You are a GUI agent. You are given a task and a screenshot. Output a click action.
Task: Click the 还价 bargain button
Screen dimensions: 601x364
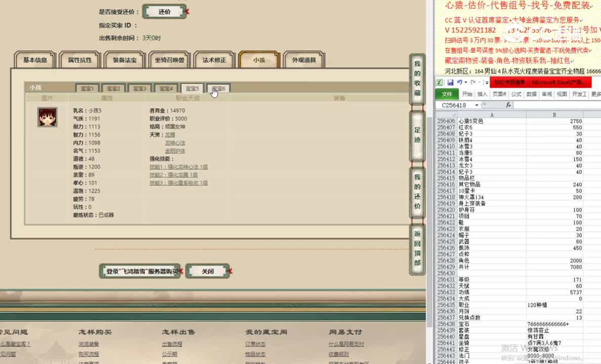164,12
